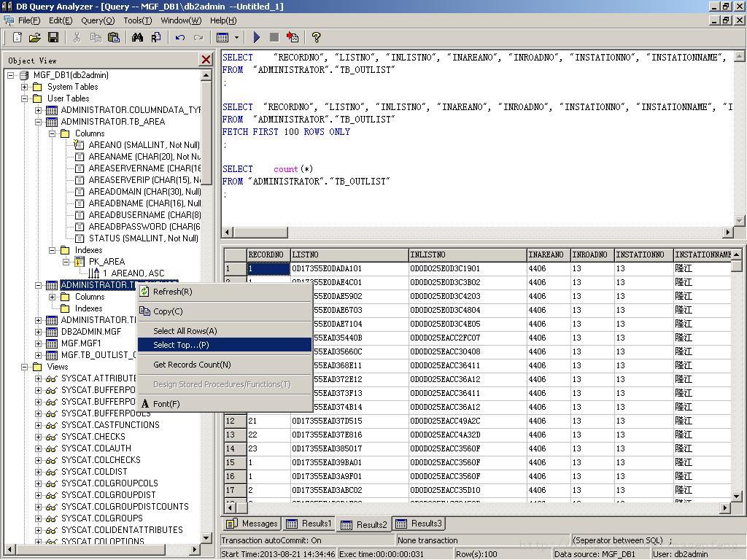Click the SYSCAT.CHECKS view glasses icon
747x560 pixels.
52,437
